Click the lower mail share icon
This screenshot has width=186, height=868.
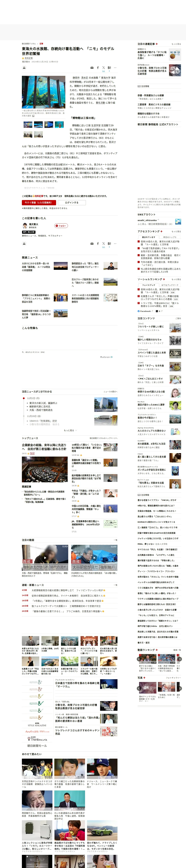point(92,244)
